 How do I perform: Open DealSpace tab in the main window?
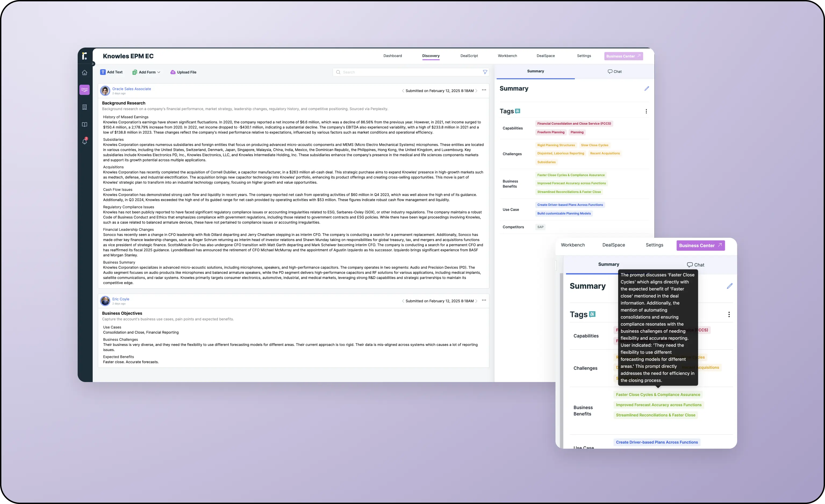click(546, 56)
